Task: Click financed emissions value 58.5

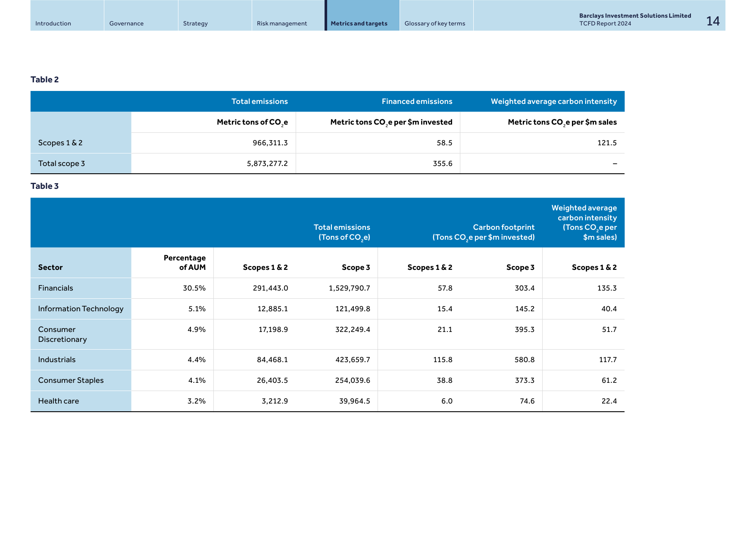Action: click(x=444, y=143)
